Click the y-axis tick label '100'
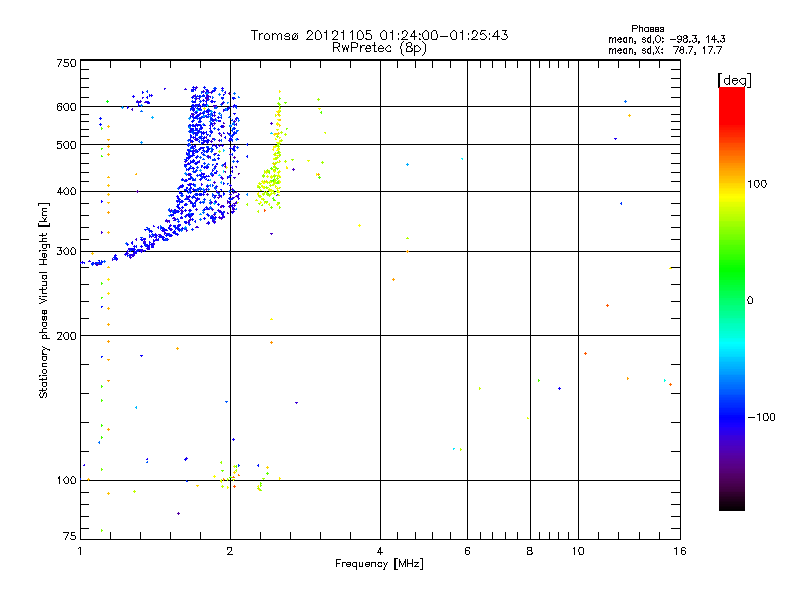The width and height of the screenshot is (800, 600). 66,480
